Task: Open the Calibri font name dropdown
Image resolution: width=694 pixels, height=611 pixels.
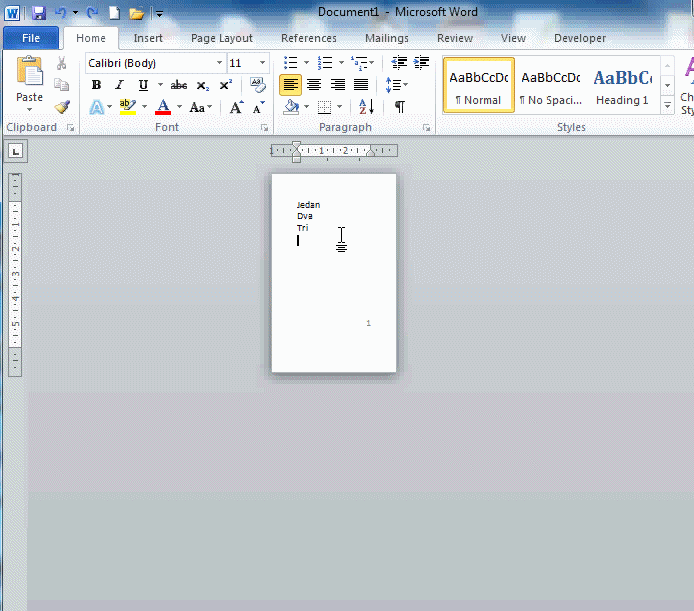Action: click(x=219, y=63)
